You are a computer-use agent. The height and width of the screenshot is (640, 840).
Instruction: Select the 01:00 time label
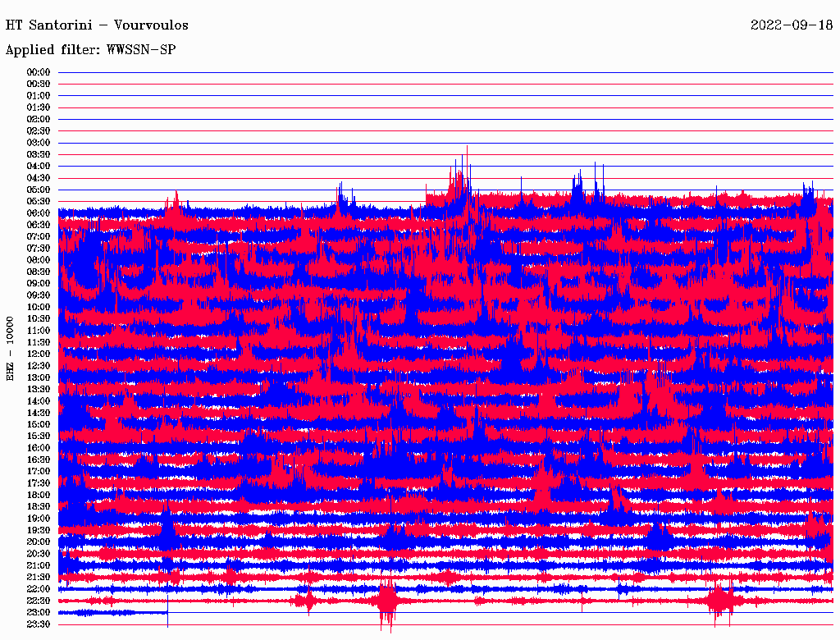click(39, 95)
